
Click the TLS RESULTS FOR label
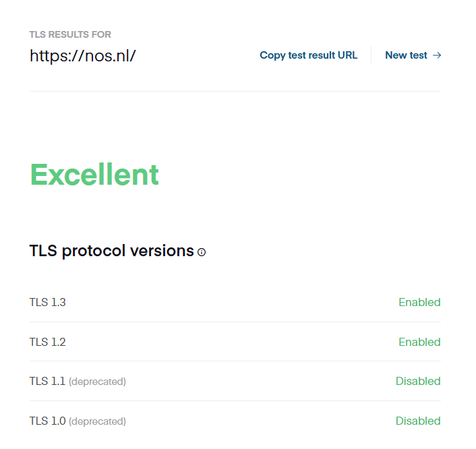tap(70, 34)
